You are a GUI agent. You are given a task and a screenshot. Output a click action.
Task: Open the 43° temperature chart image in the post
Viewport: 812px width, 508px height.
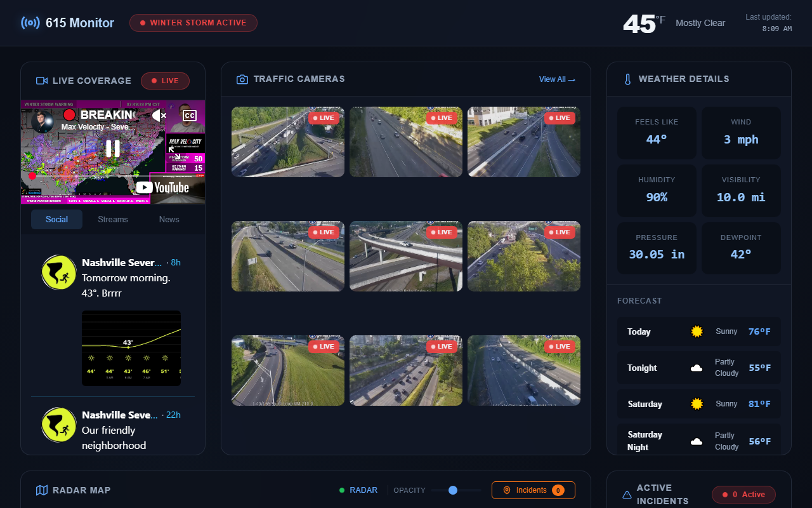(x=131, y=348)
